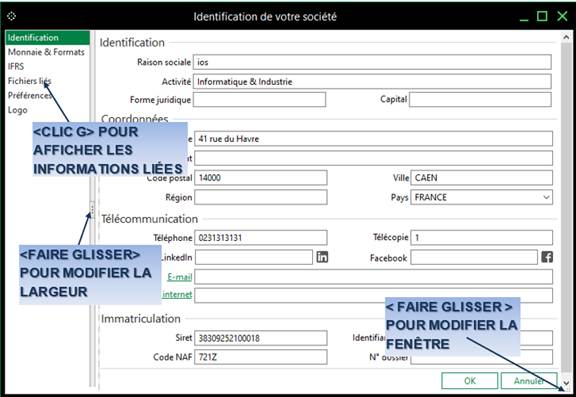The width and height of the screenshot is (576, 397).
Task: Click the Immatriculation section heading
Action: pyautogui.click(x=141, y=319)
